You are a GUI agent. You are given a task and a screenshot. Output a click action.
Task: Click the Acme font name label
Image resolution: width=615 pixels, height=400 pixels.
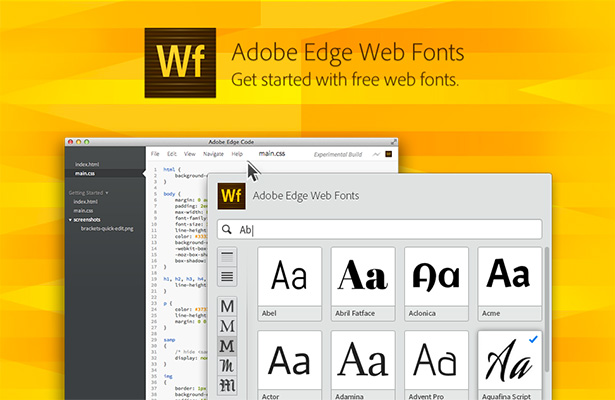[491, 313]
